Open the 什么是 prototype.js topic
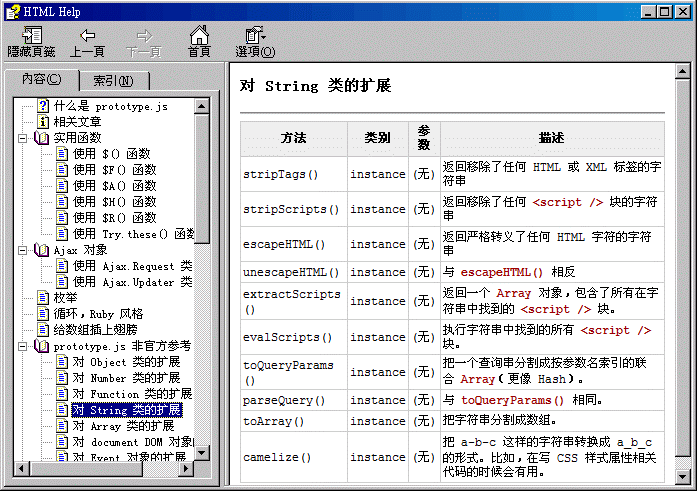This screenshot has width=697, height=491. click(111, 106)
